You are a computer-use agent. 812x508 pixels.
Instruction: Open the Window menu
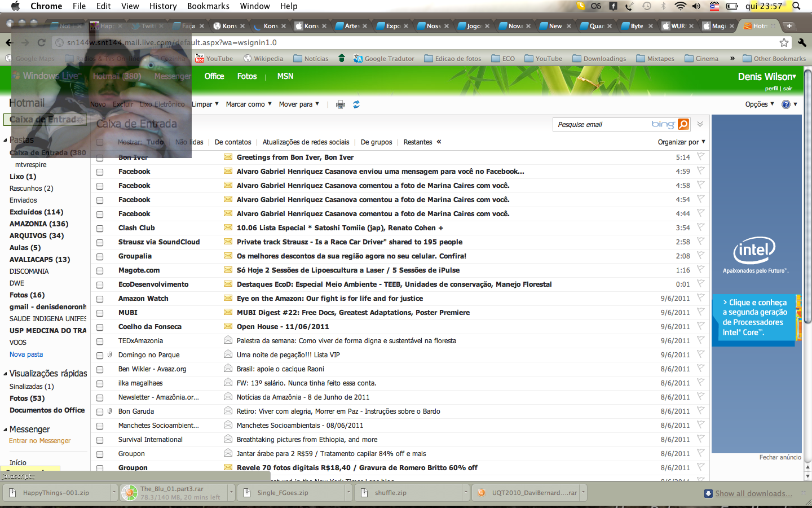click(x=255, y=6)
